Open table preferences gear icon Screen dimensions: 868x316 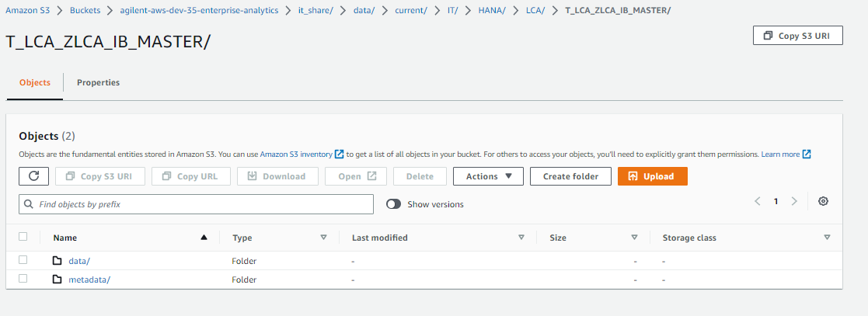[824, 202]
